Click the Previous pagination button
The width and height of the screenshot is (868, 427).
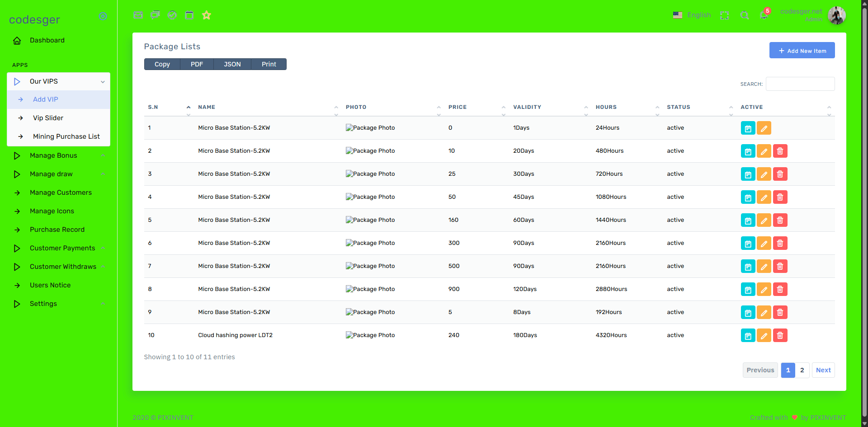760,371
